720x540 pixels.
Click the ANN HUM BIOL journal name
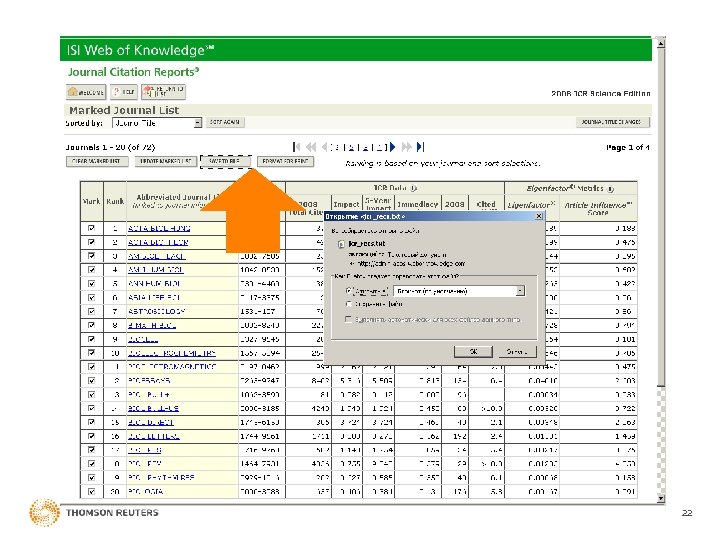pyautogui.click(x=154, y=284)
